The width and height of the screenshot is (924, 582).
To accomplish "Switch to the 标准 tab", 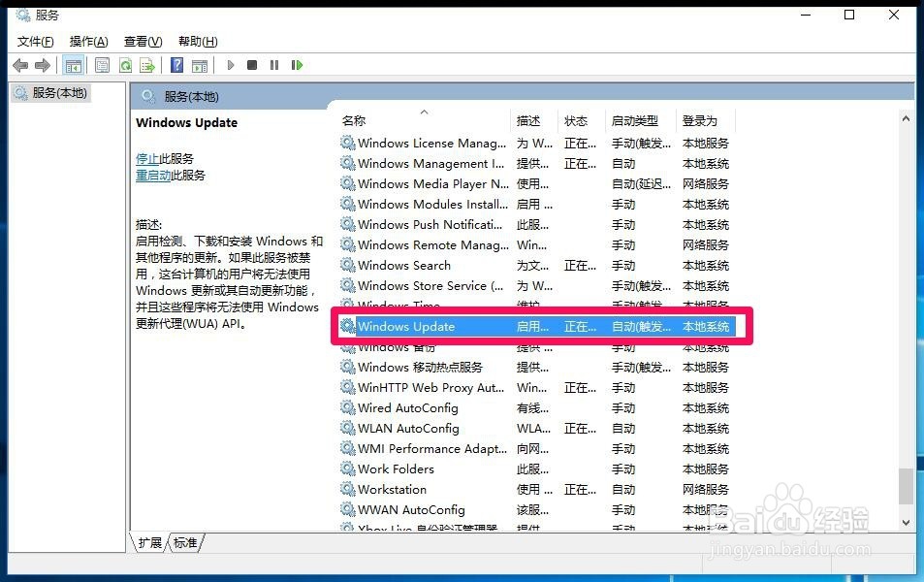I will click(185, 542).
